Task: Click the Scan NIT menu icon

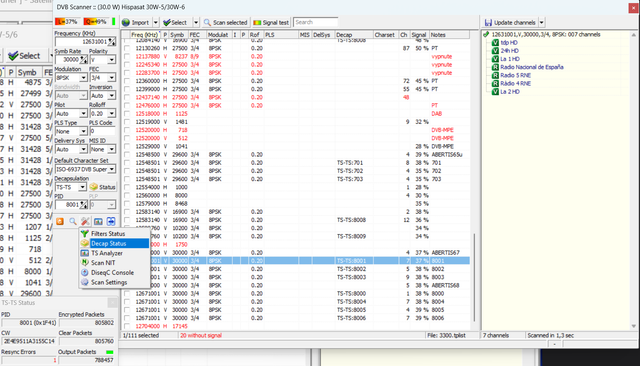Action: pos(84,263)
